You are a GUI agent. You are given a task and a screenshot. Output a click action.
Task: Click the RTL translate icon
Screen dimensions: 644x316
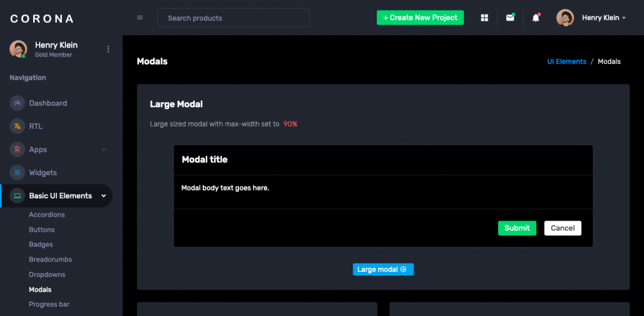point(17,126)
